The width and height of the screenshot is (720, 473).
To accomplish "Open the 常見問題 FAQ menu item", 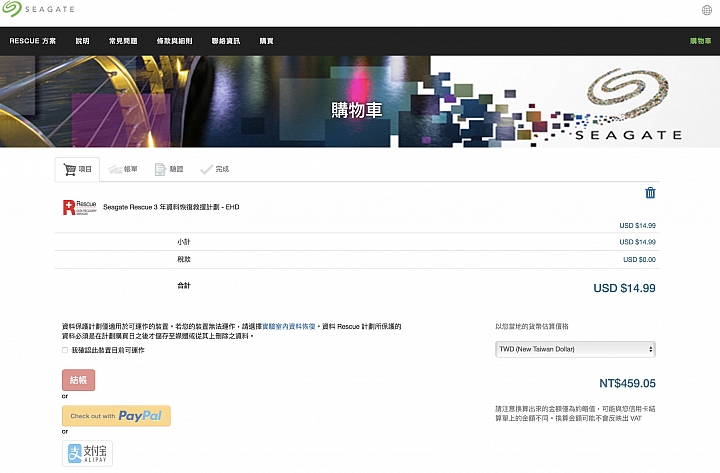I will pyautogui.click(x=123, y=41).
